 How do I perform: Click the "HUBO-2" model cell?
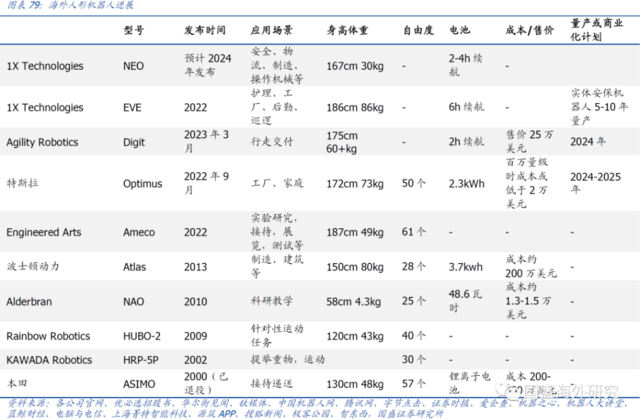click(x=142, y=336)
